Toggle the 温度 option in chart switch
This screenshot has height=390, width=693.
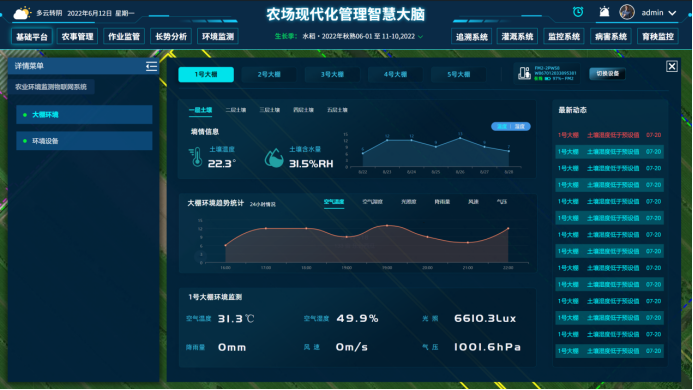click(502, 126)
